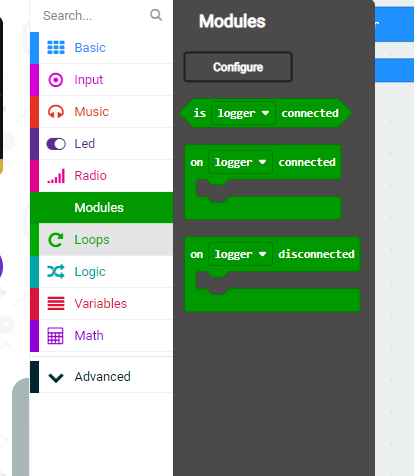Open the Led category label
This screenshot has height=476, width=414.
[85, 144]
